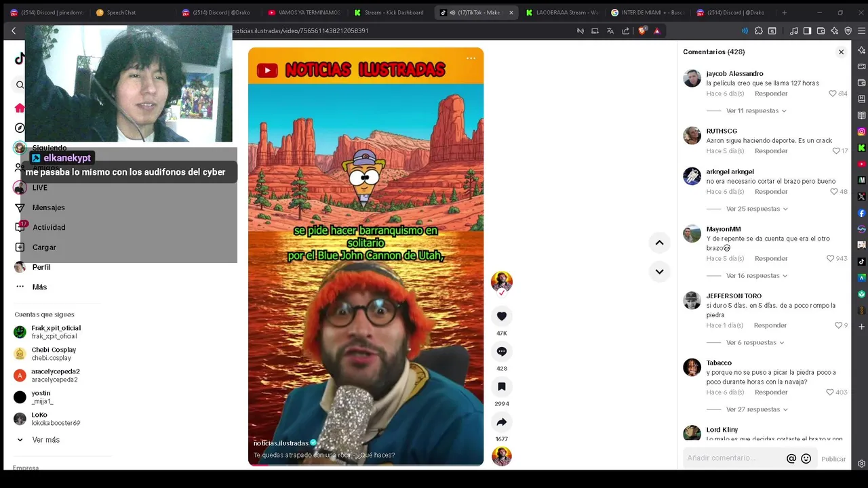Screen dimensions: 868x488
Task: Click browser back arrow
Action: pyautogui.click(x=14, y=30)
